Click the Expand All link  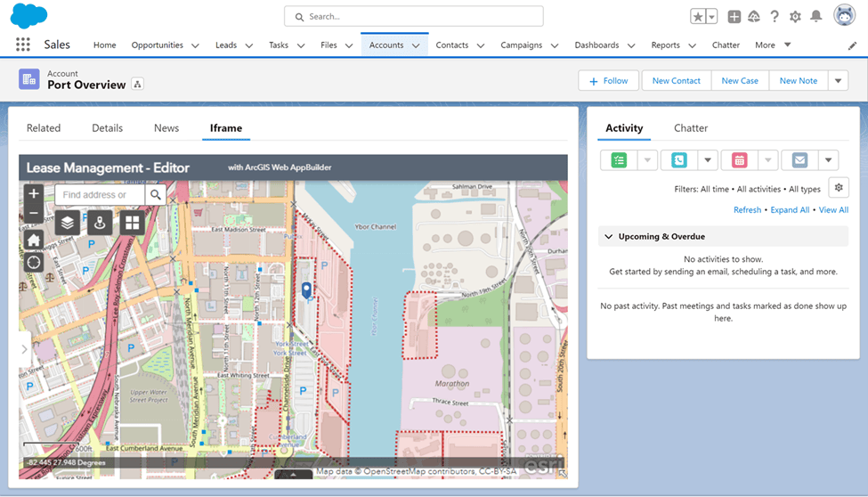point(790,210)
